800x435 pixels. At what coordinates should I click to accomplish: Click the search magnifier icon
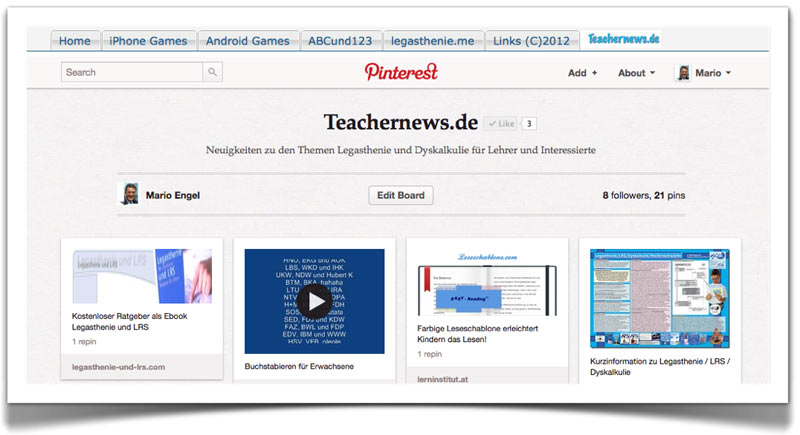212,72
